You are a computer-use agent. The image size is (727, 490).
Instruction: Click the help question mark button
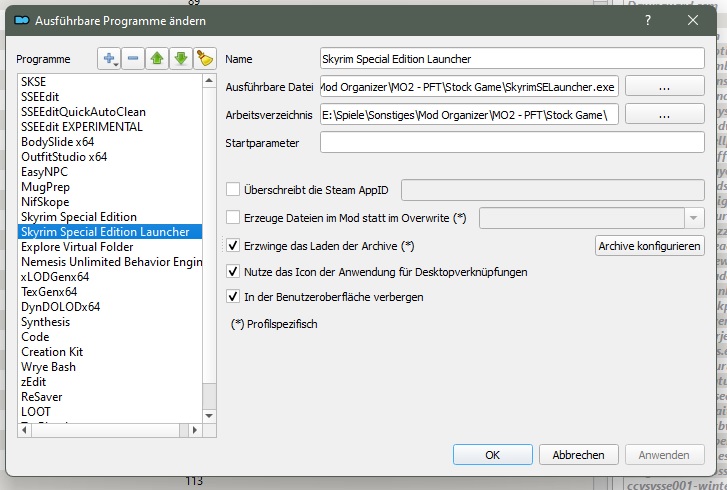647,18
